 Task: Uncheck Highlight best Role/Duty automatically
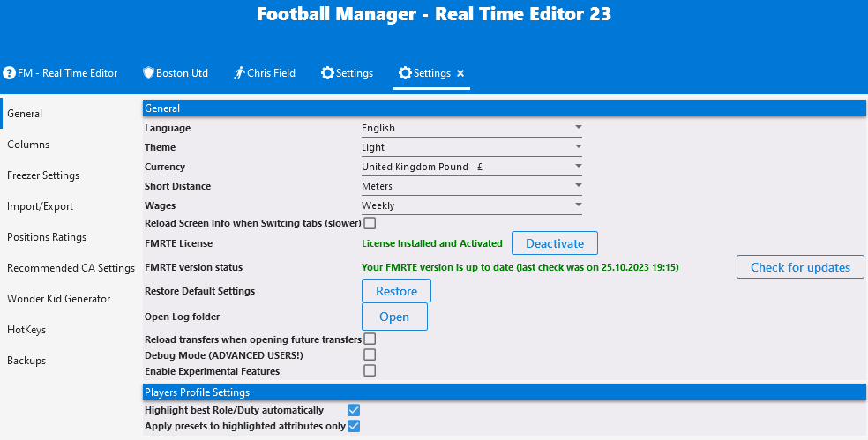click(x=354, y=410)
